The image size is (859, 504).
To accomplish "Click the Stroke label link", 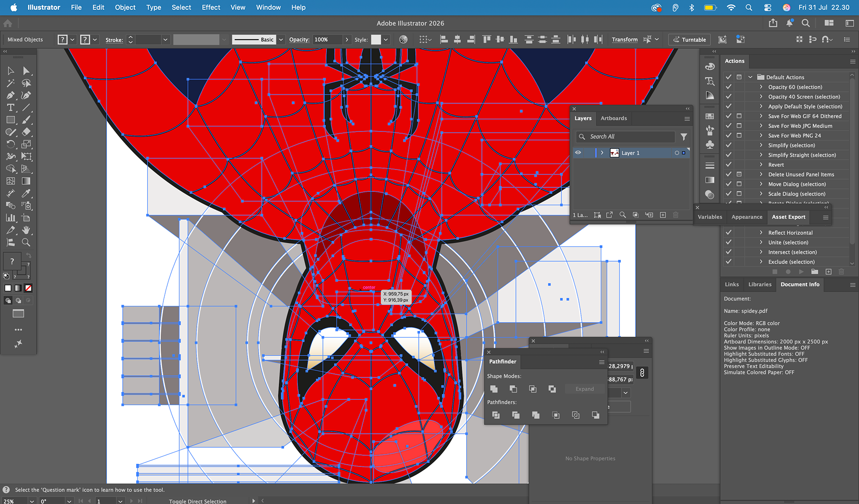I will (x=114, y=40).
